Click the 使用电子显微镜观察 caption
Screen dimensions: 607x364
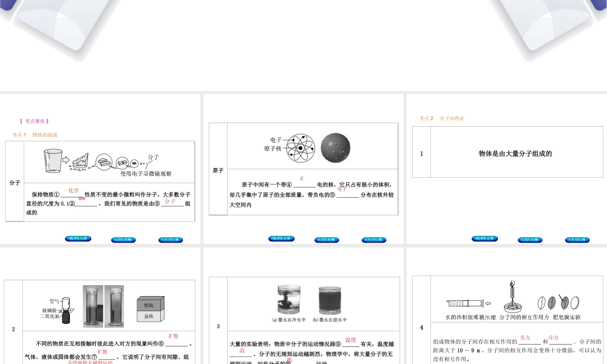pyautogui.click(x=146, y=174)
